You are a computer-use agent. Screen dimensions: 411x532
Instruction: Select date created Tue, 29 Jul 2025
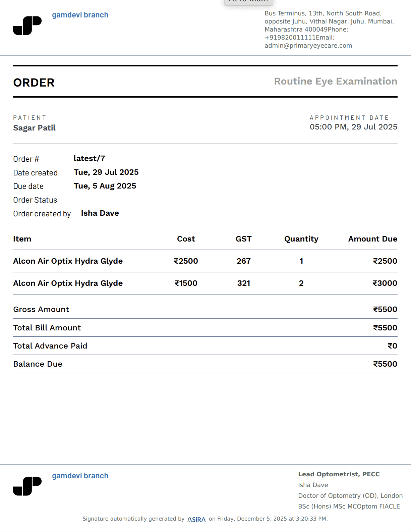[x=106, y=172]
